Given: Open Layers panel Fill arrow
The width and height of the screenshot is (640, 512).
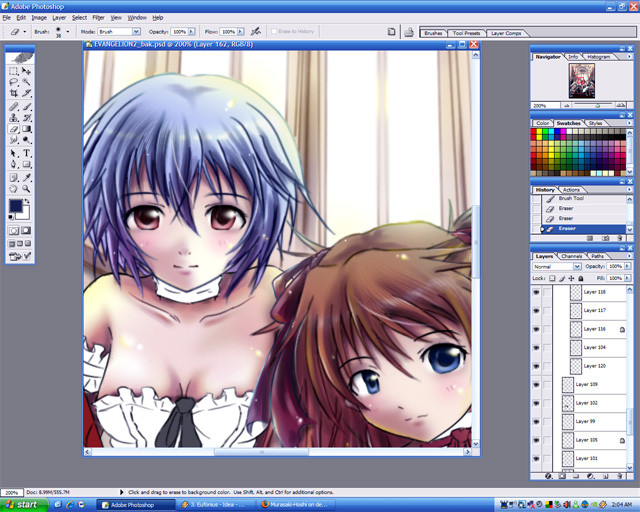Looking at the screenshot, I should (627, 278).
